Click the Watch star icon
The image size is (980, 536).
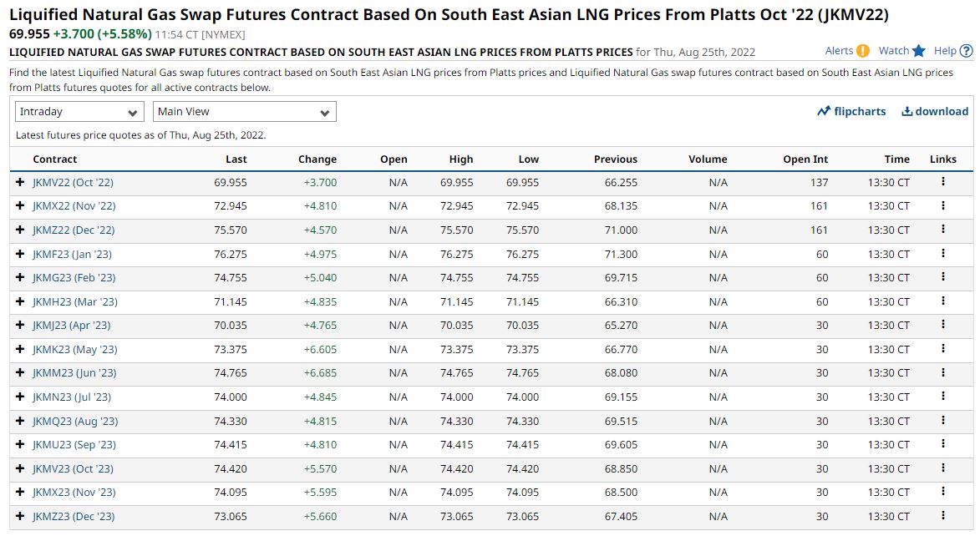coord(919,51)
